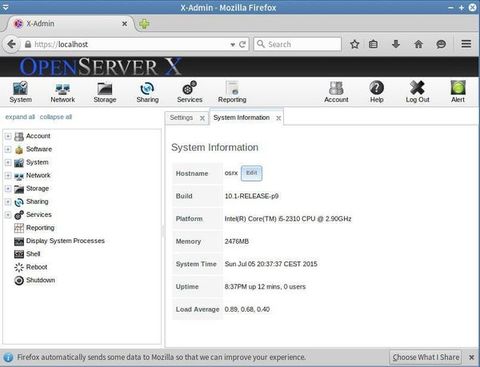Open the System toolbar icon
The image size is (480, 367).
(20, 92)
